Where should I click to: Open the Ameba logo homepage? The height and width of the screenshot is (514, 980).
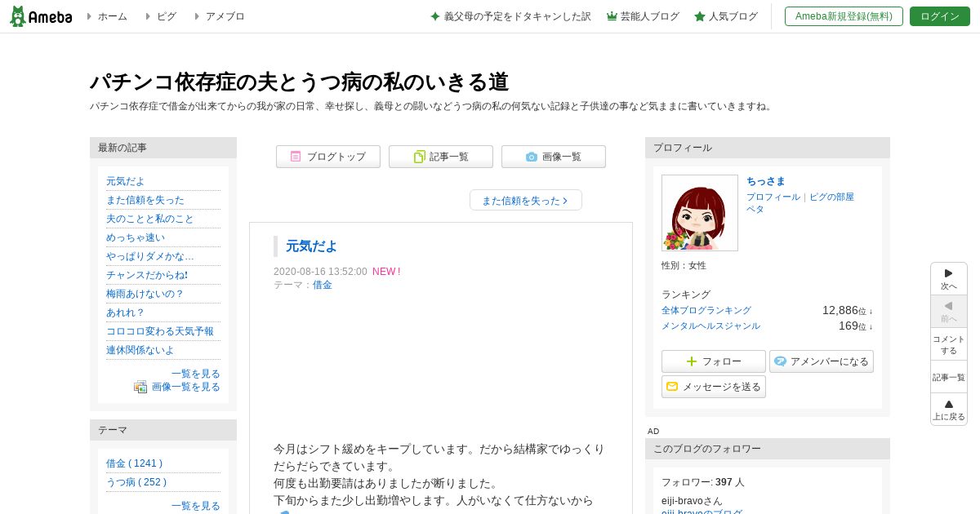tap(41, 16)
